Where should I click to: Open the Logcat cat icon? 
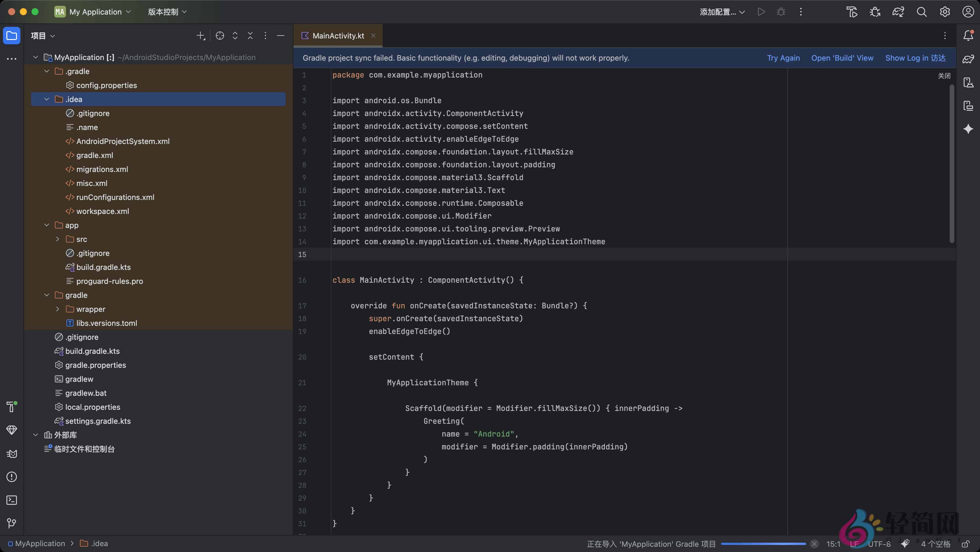point(11,453)
